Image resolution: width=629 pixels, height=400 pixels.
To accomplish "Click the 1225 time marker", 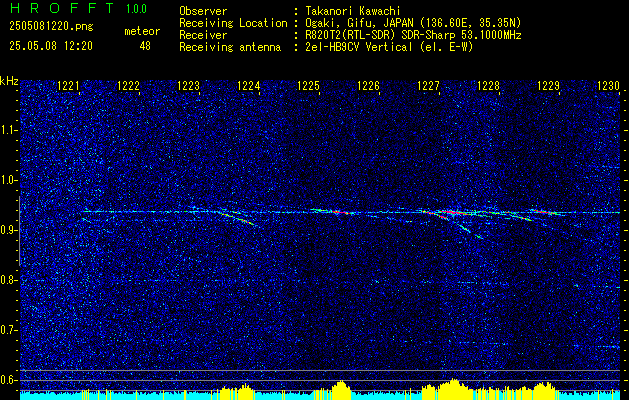I will pos(308,86).
